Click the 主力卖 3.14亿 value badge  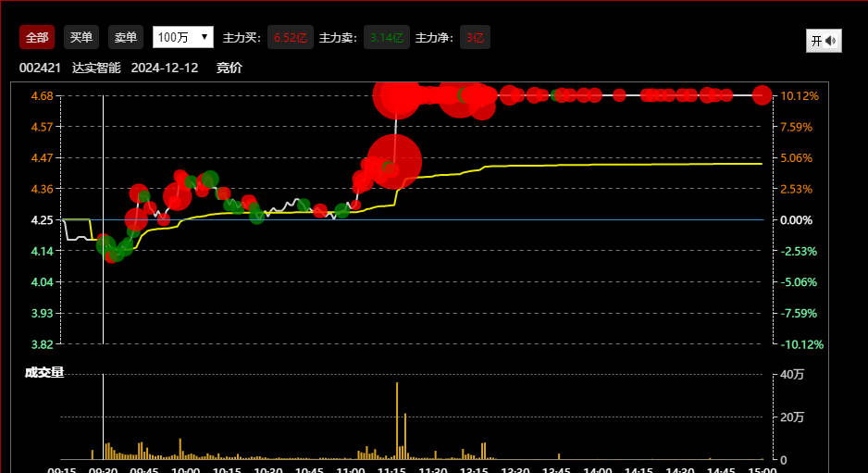click(387, 38)
